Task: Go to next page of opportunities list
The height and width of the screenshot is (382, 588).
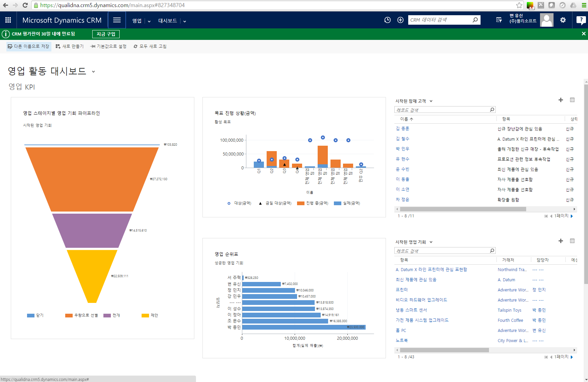Action: coord(572,357)
